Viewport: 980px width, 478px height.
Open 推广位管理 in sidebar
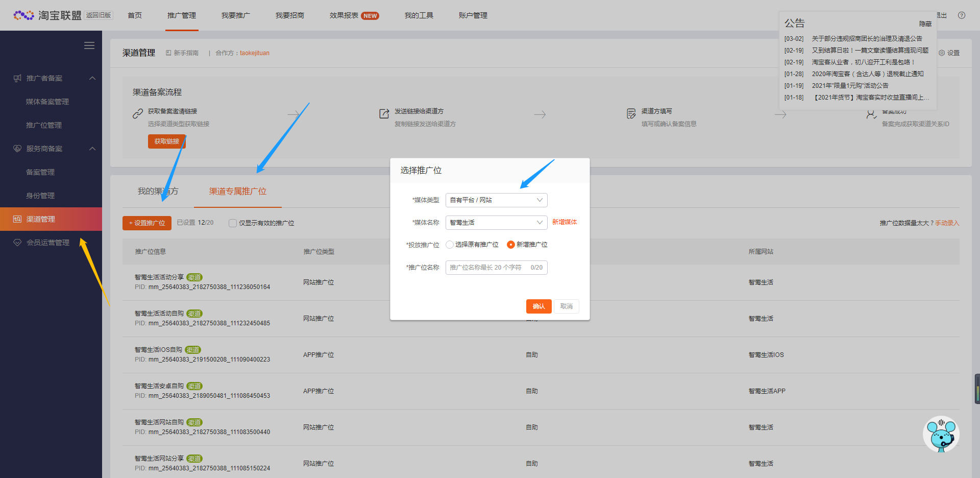(44, 125)
